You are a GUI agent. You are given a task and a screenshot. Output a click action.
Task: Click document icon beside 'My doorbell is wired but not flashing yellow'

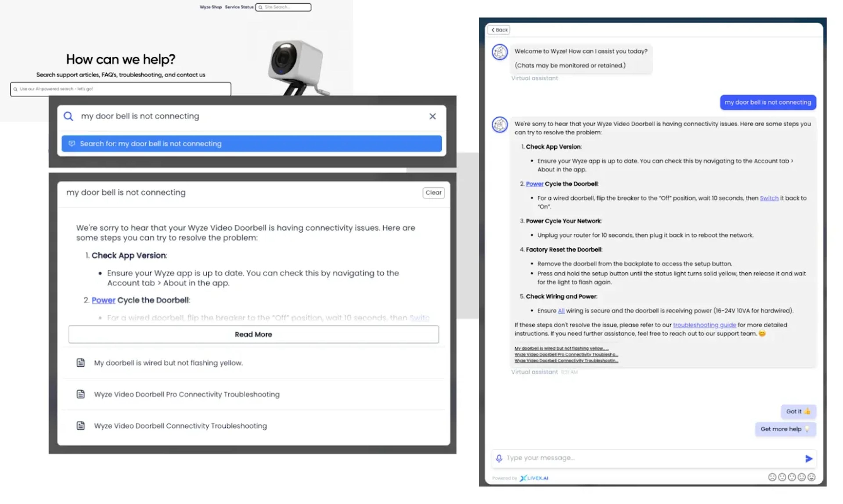coord(81,362)
